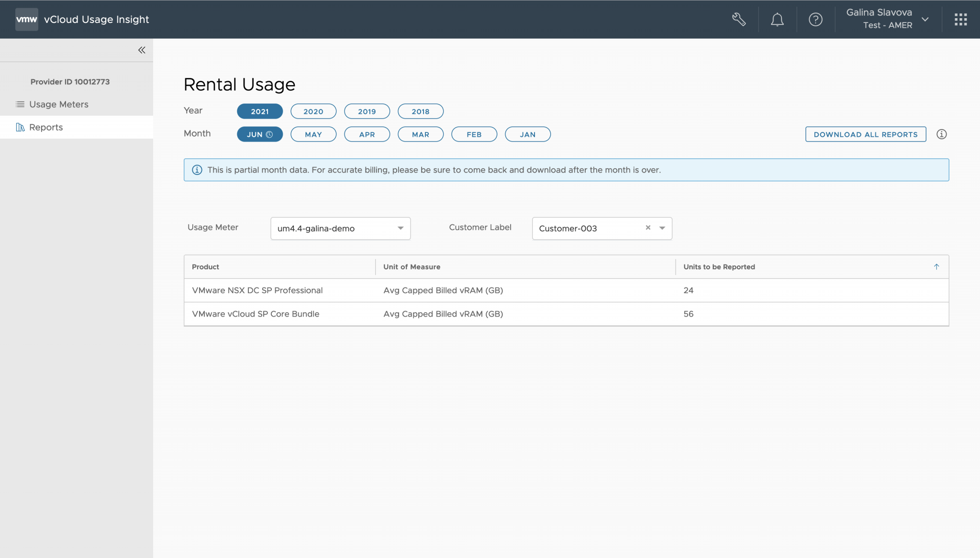
Task: Click Download All Reports
Action: (865, 134)
